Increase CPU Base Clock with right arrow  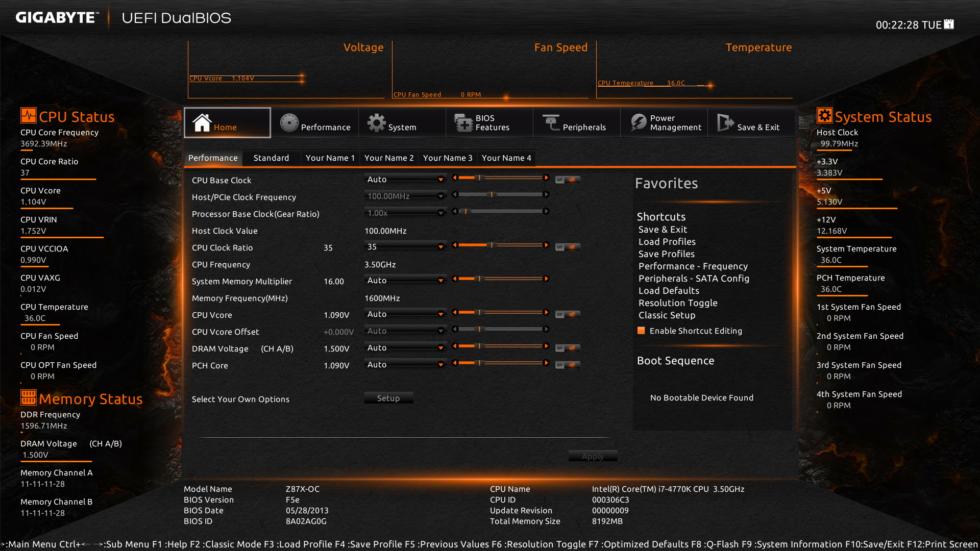(546, 178)
